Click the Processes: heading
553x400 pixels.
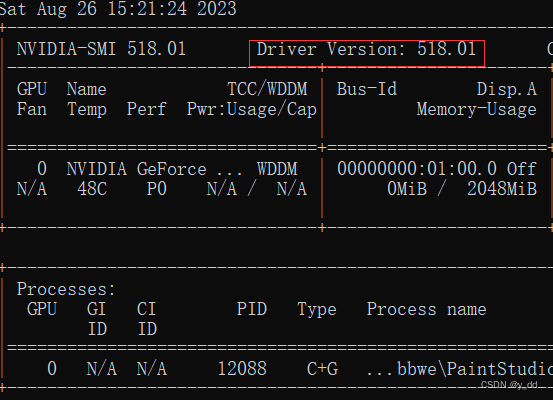(66, 289)
